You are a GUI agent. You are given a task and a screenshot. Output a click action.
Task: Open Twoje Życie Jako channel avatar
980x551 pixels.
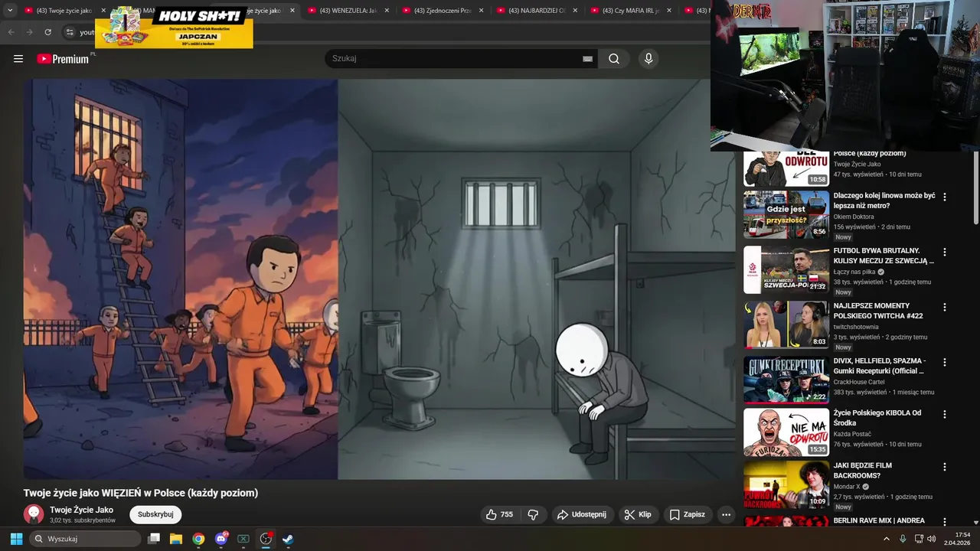point(33,514)
